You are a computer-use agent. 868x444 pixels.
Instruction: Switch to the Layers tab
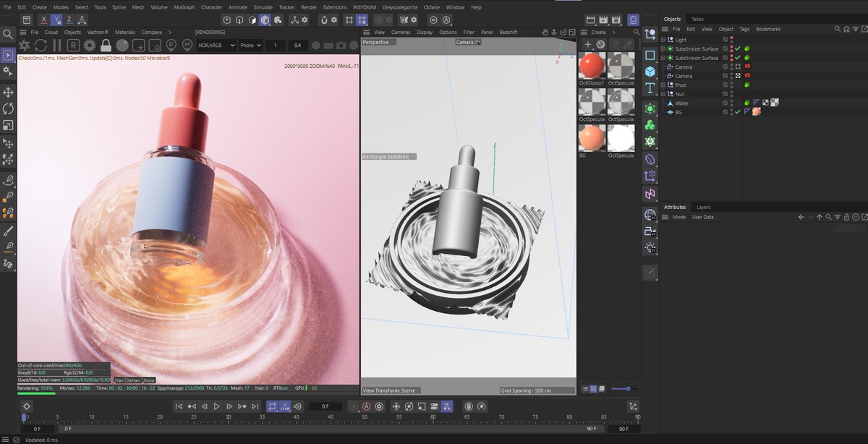[x=703, y=207]
